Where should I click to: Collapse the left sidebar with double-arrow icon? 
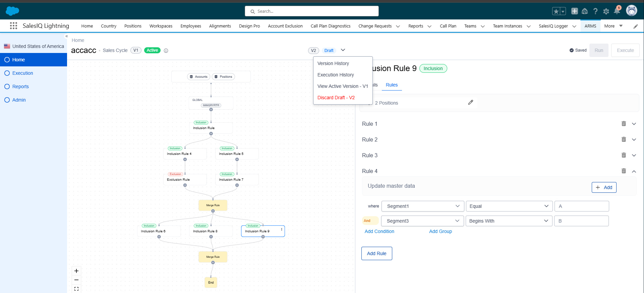[x=67, y=36]
